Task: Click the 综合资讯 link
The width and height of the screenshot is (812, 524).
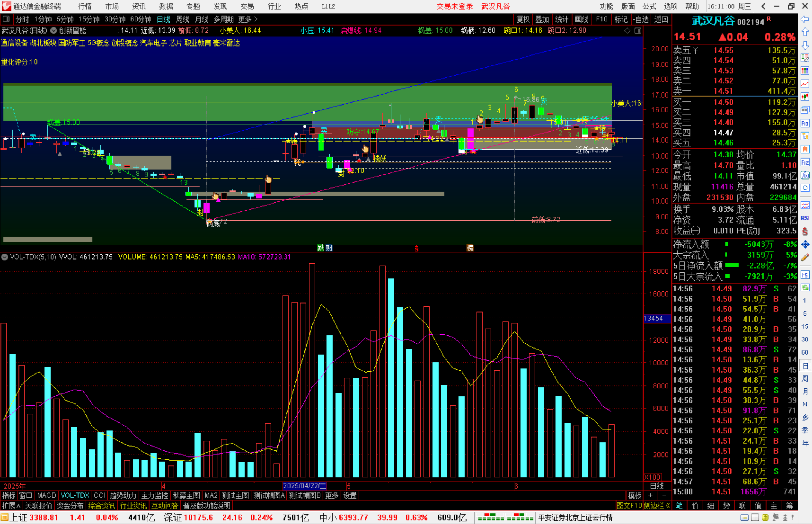Action: tap(101, 506)
